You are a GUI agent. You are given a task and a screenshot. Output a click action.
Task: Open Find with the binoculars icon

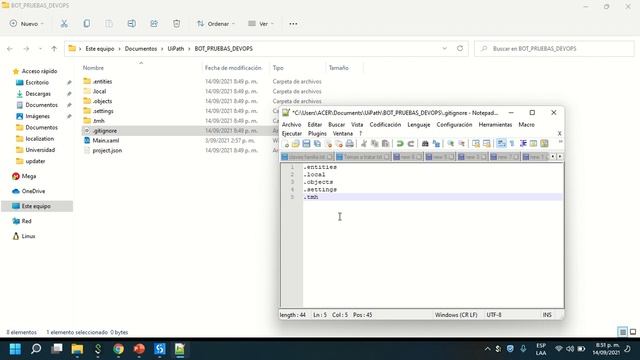pyautogui.click(x=425, y=144)
